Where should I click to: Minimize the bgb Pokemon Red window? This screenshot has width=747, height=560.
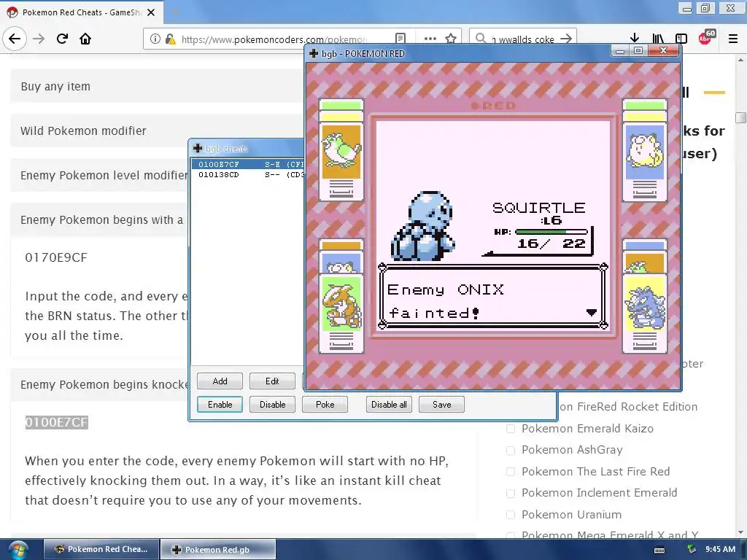coord(620,50)
